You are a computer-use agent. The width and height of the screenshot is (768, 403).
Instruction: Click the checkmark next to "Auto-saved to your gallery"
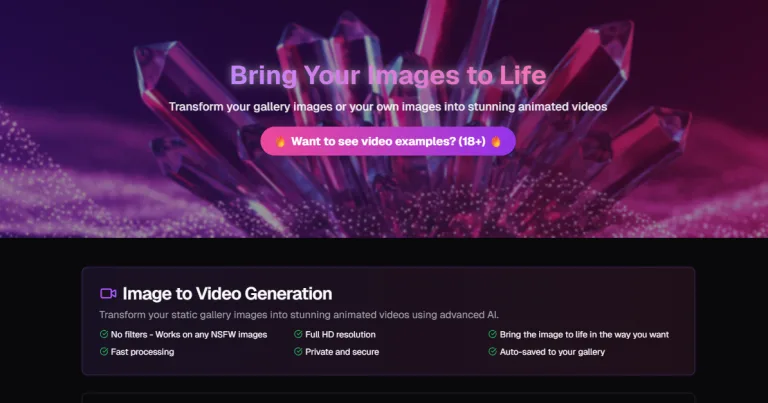[492, 352]
